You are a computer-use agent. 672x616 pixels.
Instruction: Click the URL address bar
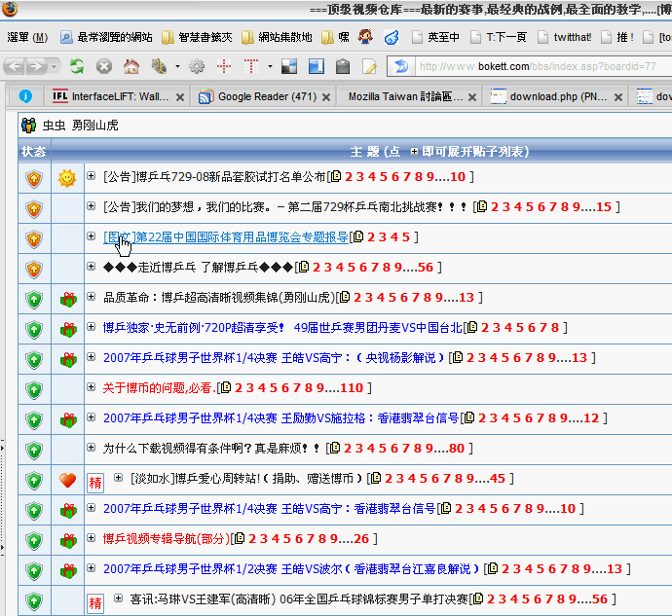click(x=536, y=67)
